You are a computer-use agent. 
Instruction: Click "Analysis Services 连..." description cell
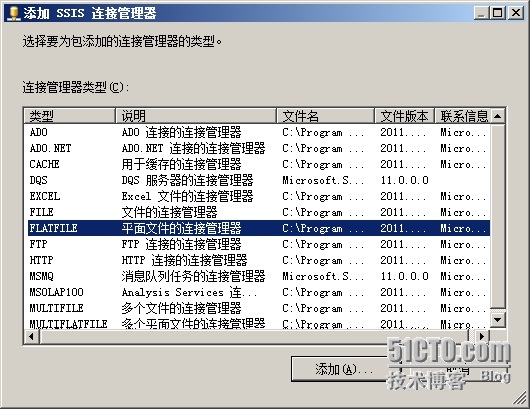(x=189, y=292)
